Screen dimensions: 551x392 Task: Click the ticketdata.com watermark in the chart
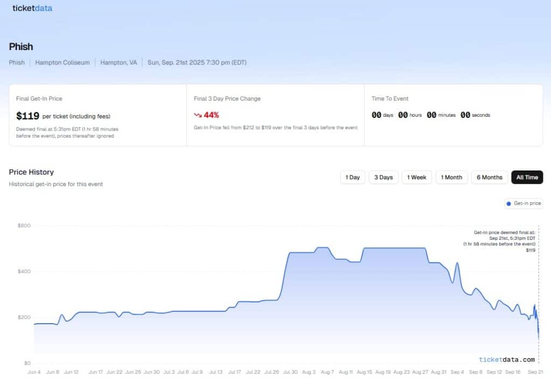click(x=506, y=360)
